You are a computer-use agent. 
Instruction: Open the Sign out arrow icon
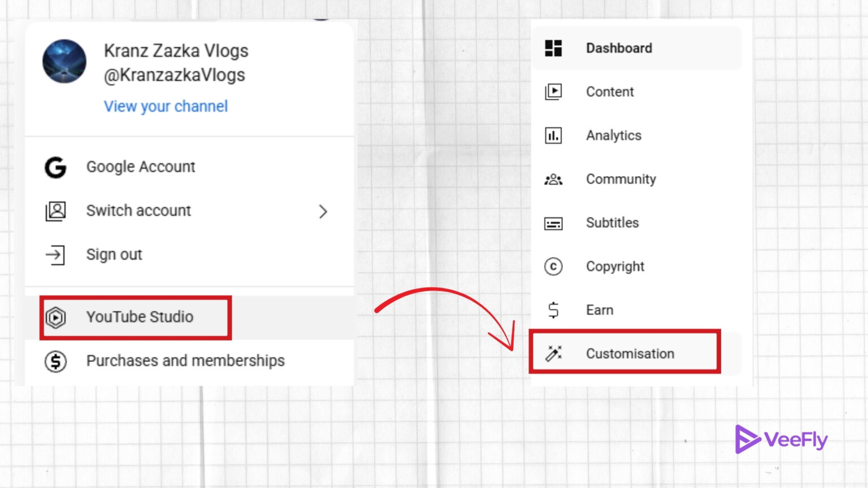tap(55, 254)
